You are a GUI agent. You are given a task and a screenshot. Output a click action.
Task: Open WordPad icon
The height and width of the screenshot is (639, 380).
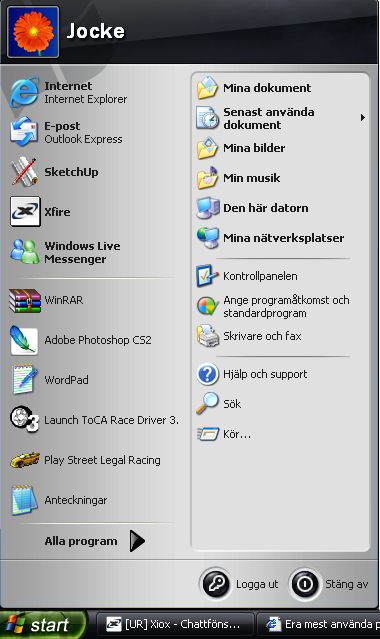(24, 380)
